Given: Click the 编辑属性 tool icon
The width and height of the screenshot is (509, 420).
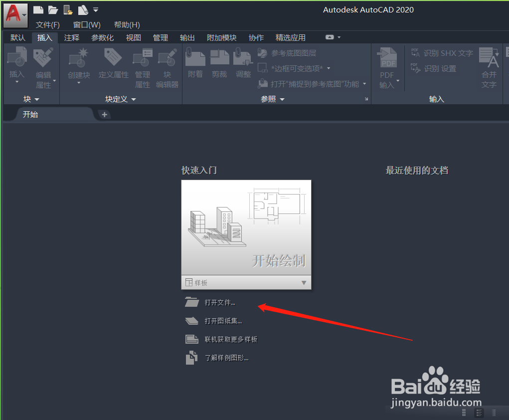Looking at the screenshot, I should click(43, 57).
